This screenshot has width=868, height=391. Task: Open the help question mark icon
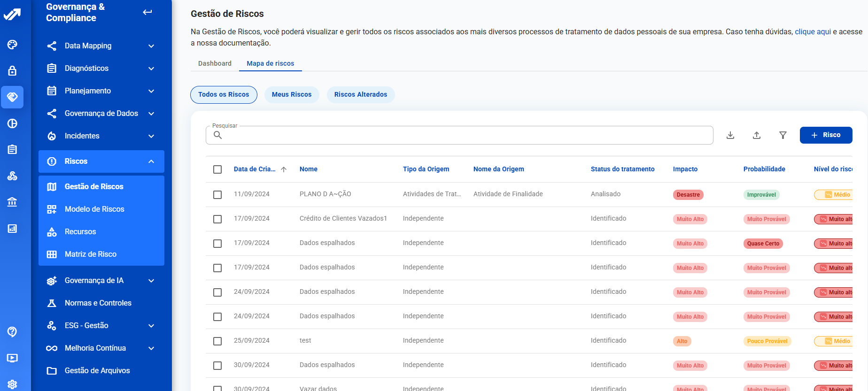[x=12, y=332]
